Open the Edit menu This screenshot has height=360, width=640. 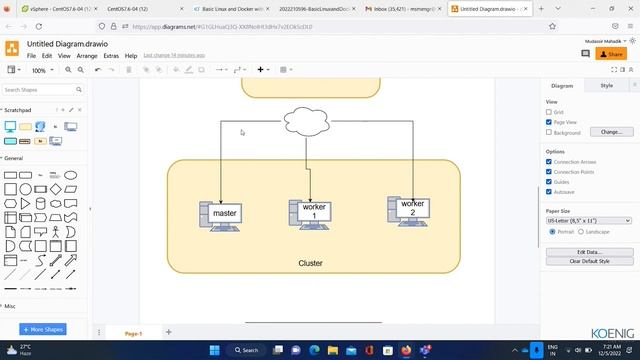47,56
